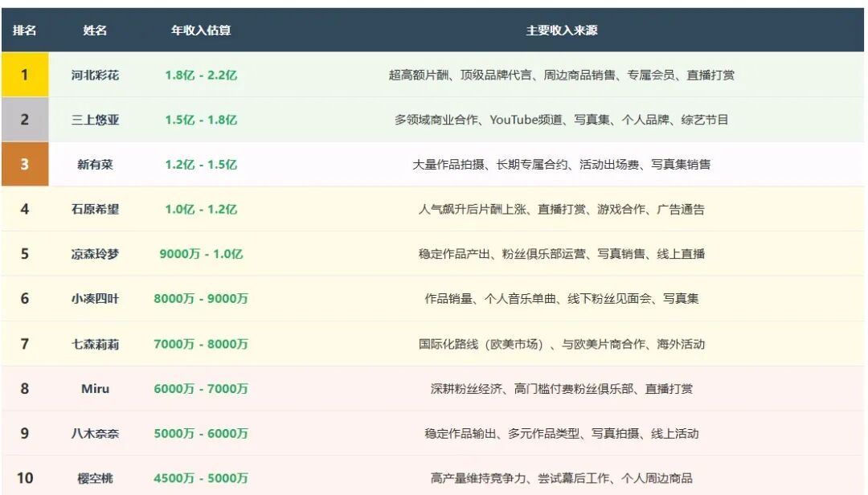Select the 年收入估算 column header
The height and width of the screenshot is (495, 868).
(201, 31)
